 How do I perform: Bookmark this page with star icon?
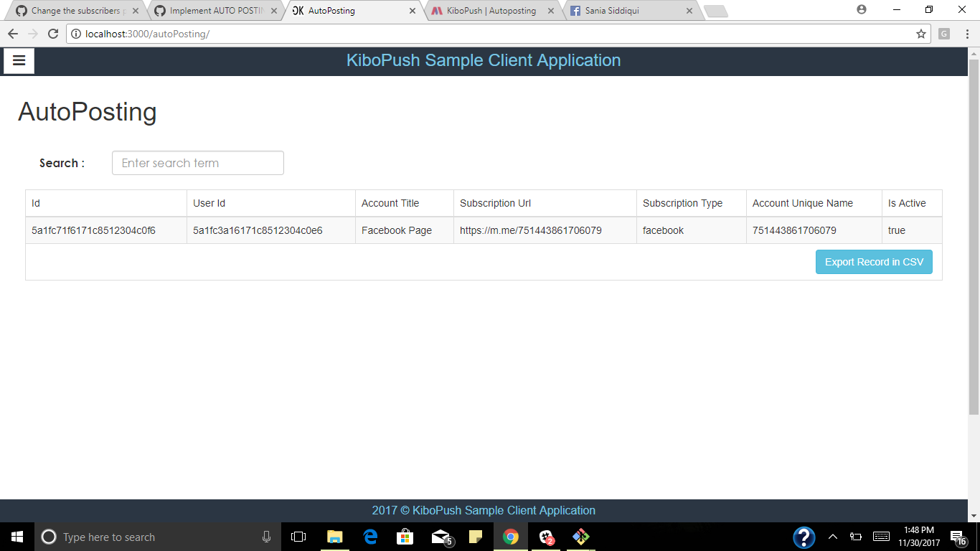point(921,34)
